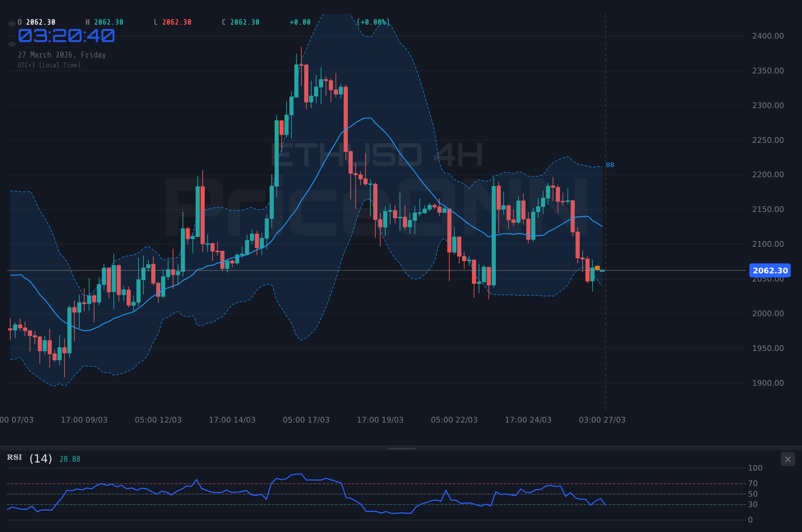Open RSI settings by clicking (14)
This screenshot has height=532, width=802.
coord(40,458)
